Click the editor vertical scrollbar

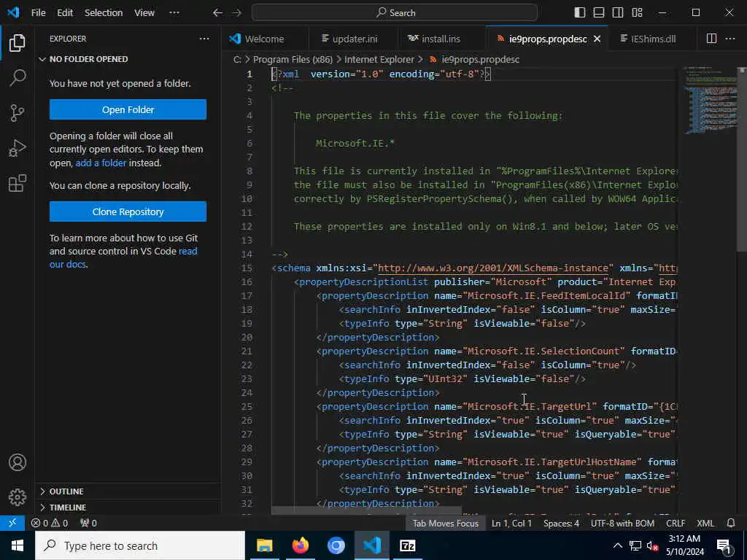click(x=743, y=160)
